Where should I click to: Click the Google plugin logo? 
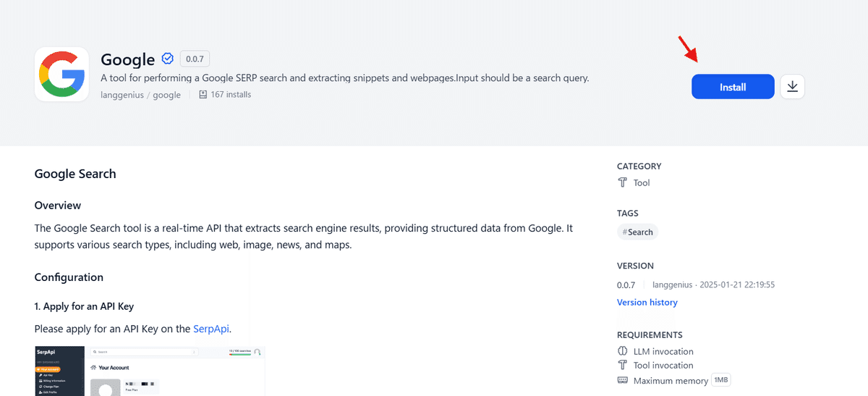coord(61,74)
